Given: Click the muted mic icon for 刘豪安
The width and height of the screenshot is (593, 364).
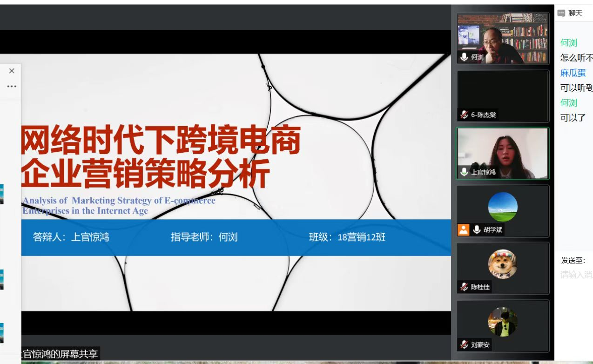Looking at the screenshot, I should tap(464, 344).
